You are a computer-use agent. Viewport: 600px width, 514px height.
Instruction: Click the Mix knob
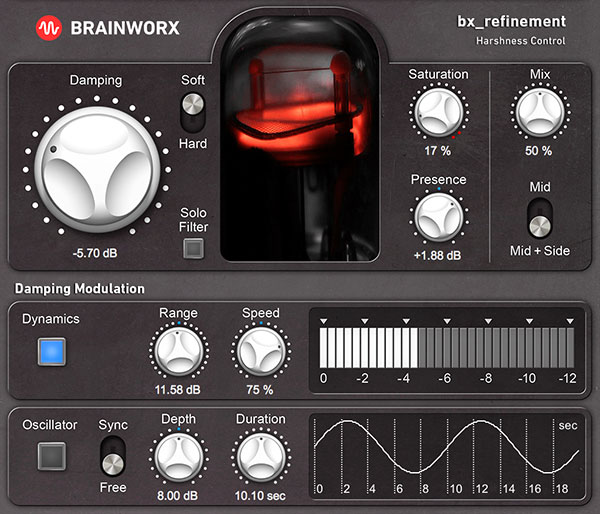click(540, 113)
